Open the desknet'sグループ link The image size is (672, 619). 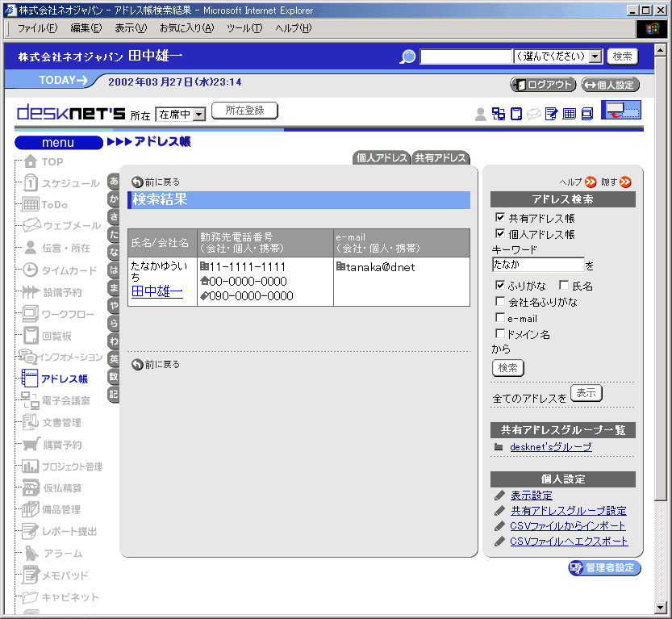pos(551,446)
